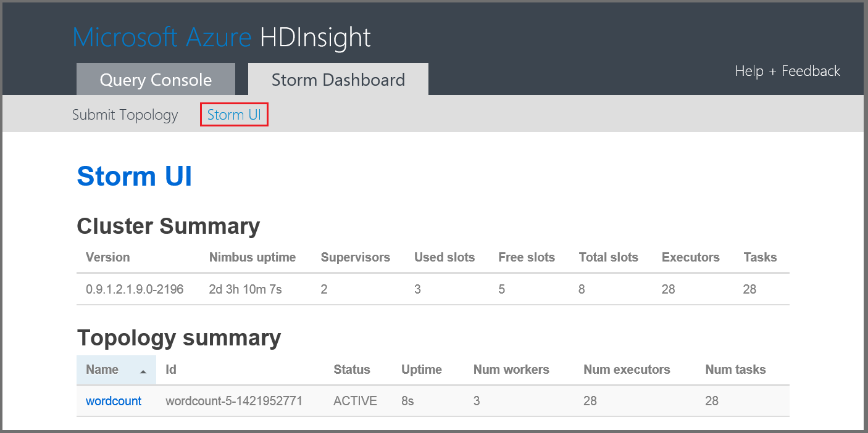Click the Executors column header

pos(691,257)
